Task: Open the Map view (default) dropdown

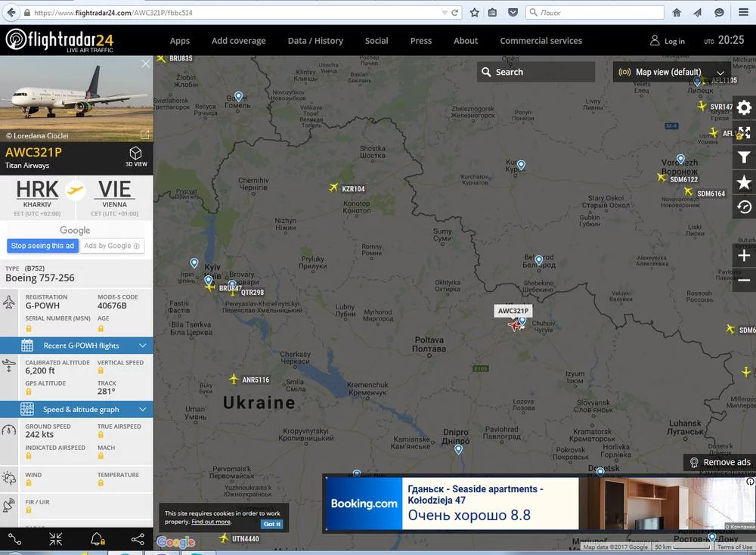Action: tap(671, 72)
